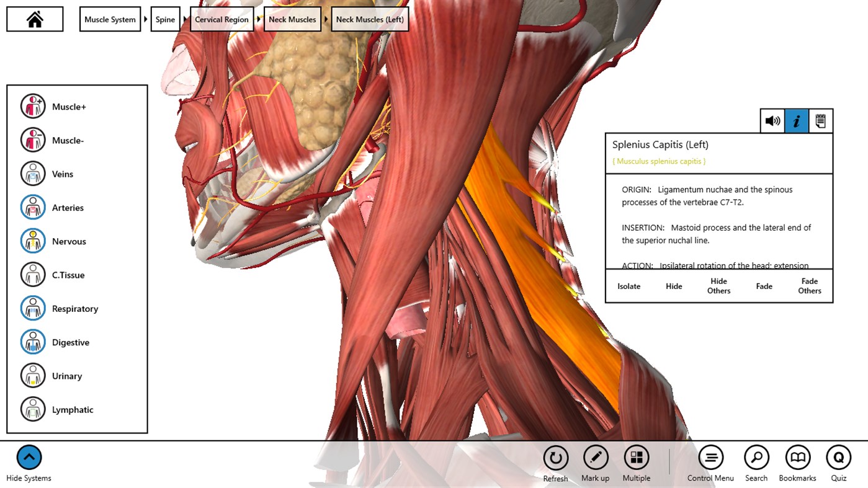Screen dimensions: 868x488
Task: Return to the home screen
Action: click(x=34, y=19)
